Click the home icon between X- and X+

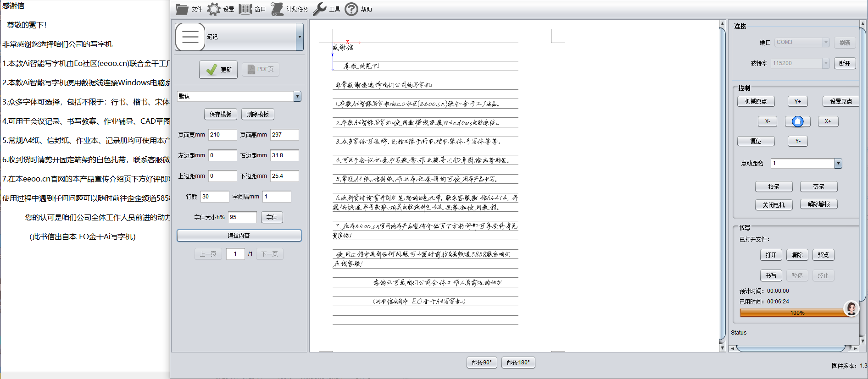pos(798,121)
